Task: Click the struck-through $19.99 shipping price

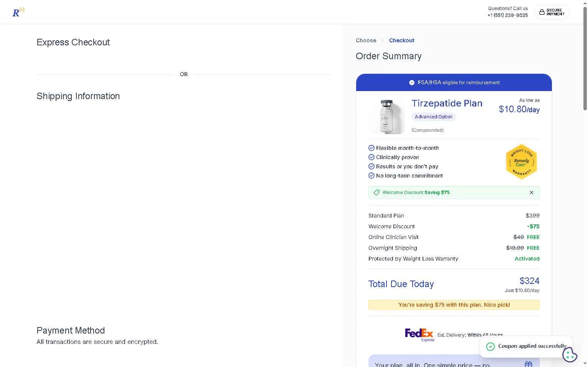Action: [x=515, y=248]
